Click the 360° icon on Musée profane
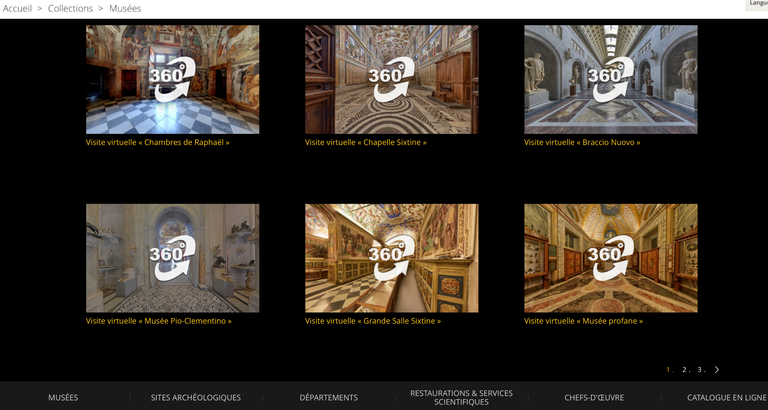This screenshot has height=410, width=768. pos(611,258)
